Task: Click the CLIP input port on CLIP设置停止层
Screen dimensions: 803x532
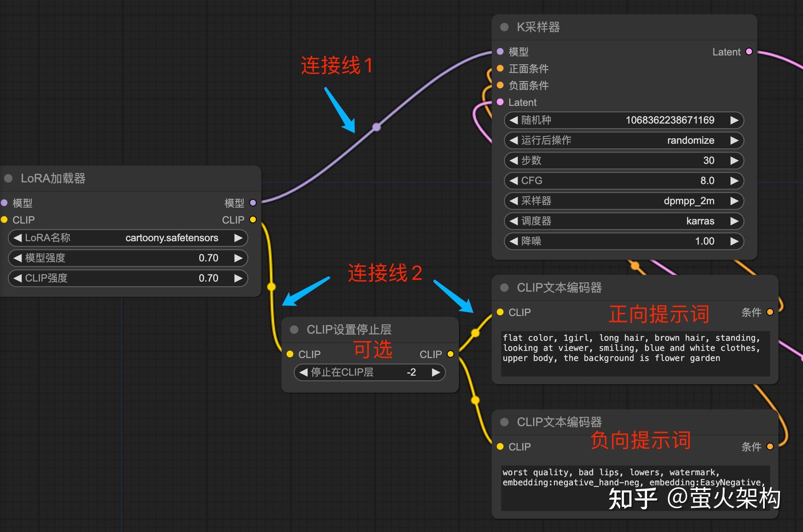Action: 291,354
